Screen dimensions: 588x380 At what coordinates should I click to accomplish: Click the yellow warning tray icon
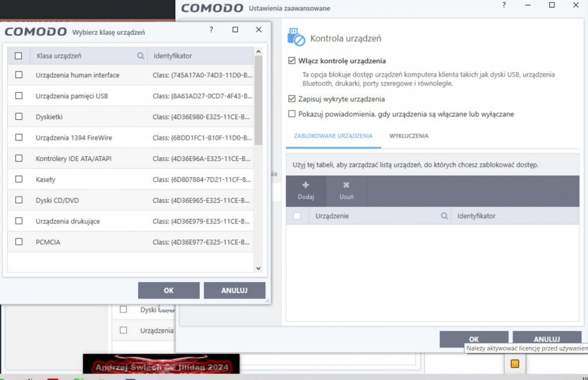click(514, 364)
